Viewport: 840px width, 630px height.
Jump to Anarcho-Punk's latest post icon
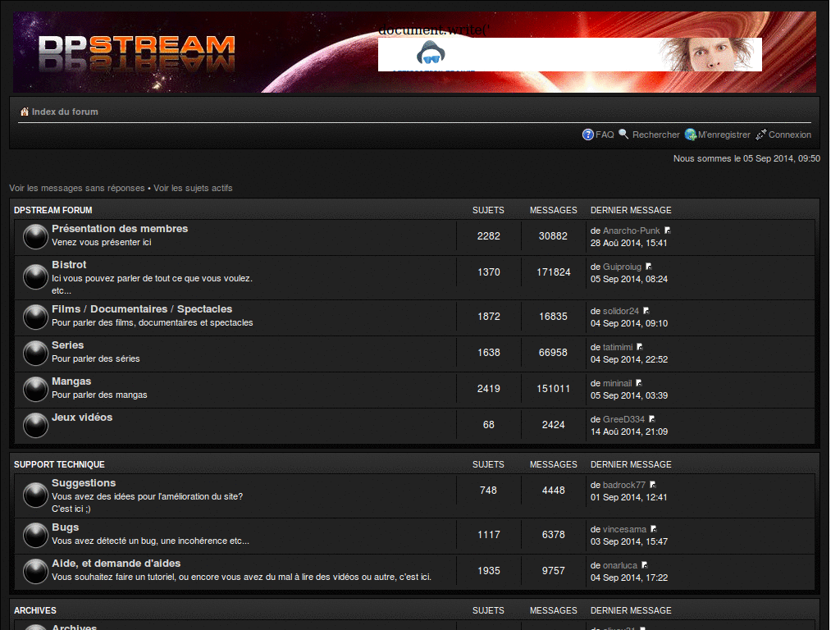pyautogui.click(x=666, y=230)
